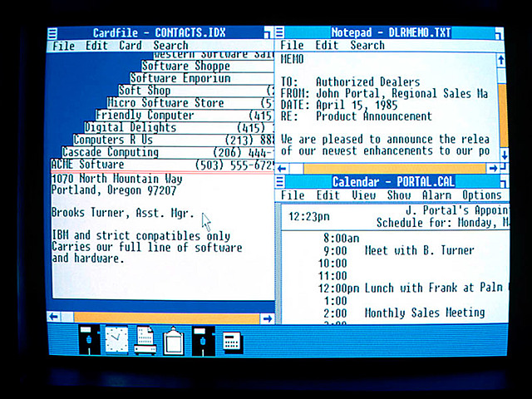Click 'IBM and strict compatibles only' line
This screenshot has width=532, height=399.
pyautogui.click(x=141, y=235)
